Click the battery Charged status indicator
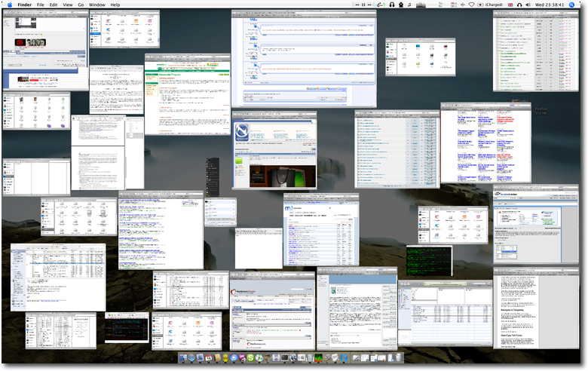588x371 pixels. point(492,5)
